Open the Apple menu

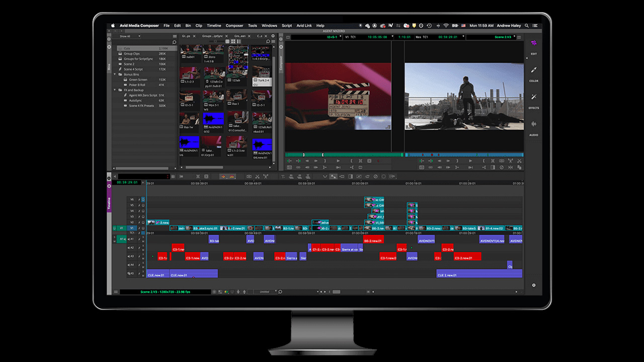(113, 26)
